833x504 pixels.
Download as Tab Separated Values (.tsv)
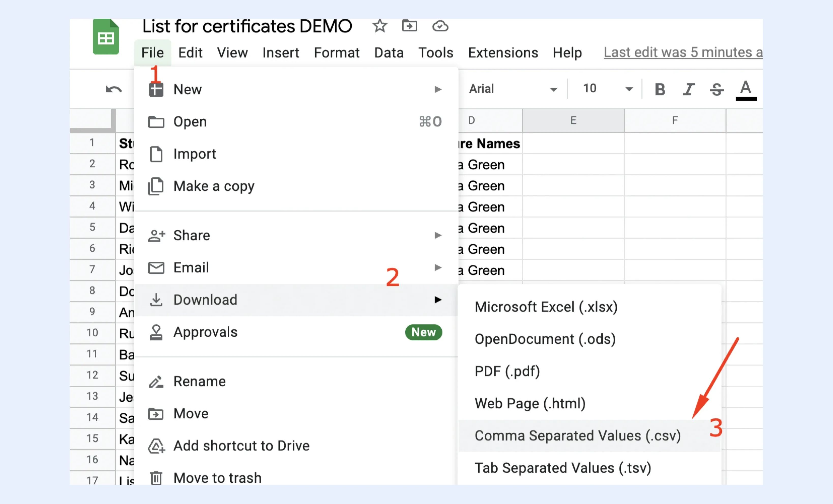pos(590,468)
